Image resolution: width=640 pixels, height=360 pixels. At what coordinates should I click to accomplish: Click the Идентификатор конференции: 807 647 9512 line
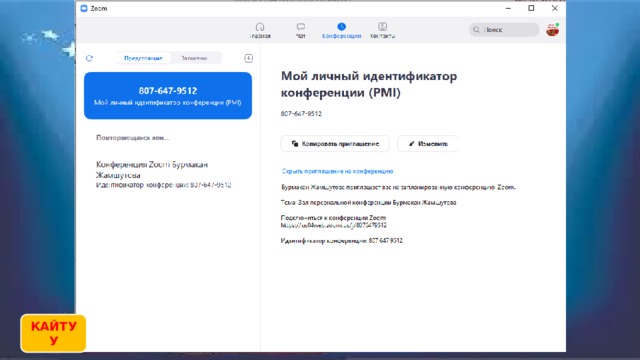point(342,241)
